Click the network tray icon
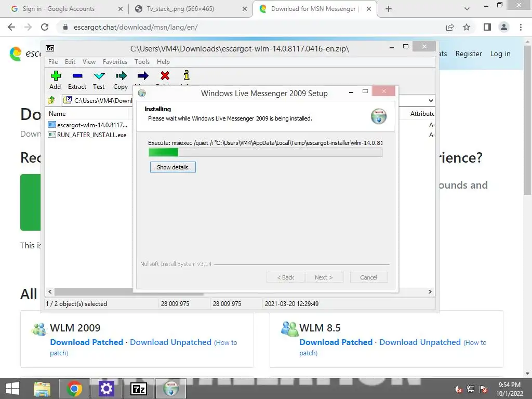Image resolution: width=532 pixels, height=399 pixels. click(471, 389)
